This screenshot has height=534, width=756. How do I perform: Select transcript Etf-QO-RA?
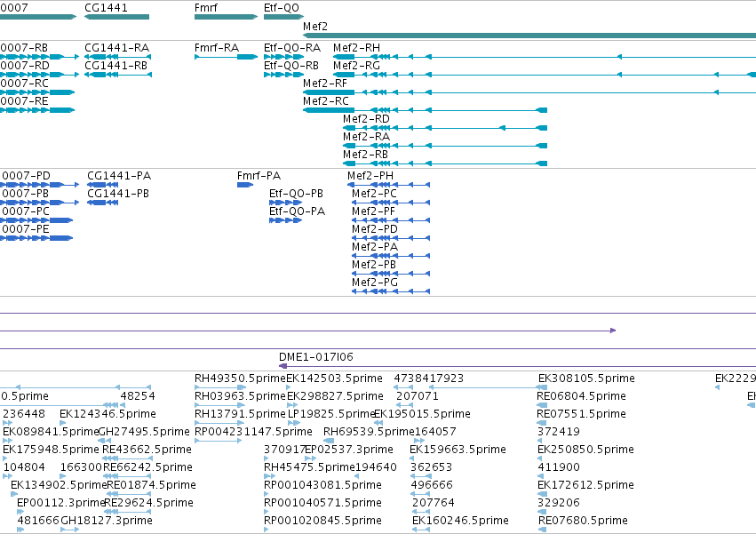click(292, 48)
